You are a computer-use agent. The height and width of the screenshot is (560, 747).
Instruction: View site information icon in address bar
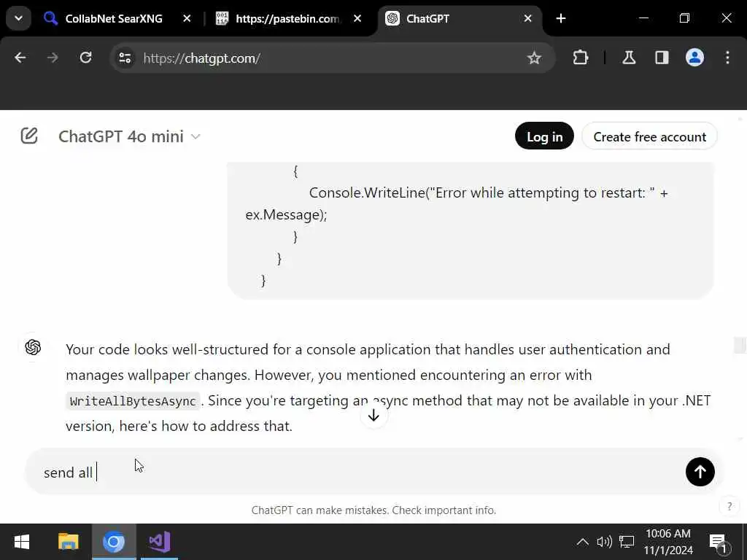point(125,58)
